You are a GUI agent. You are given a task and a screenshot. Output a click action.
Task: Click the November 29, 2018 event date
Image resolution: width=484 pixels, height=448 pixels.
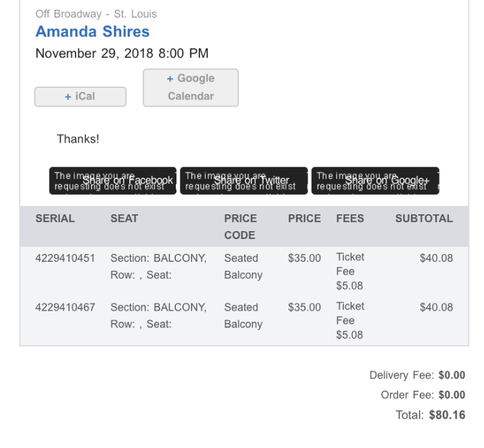tap(122, 53)
